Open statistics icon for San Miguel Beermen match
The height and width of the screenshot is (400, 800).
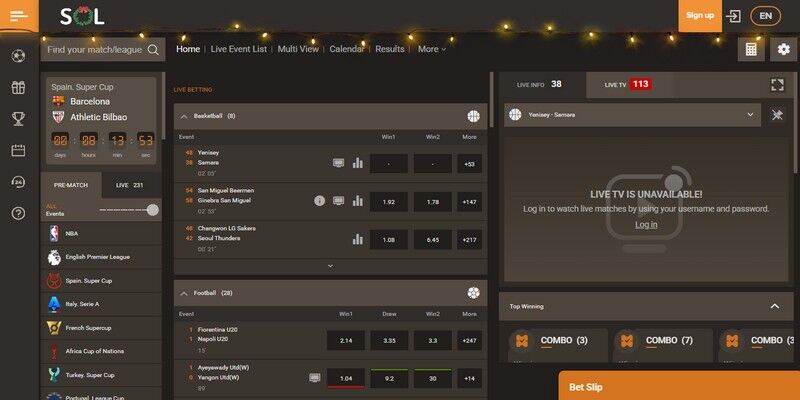358,201
